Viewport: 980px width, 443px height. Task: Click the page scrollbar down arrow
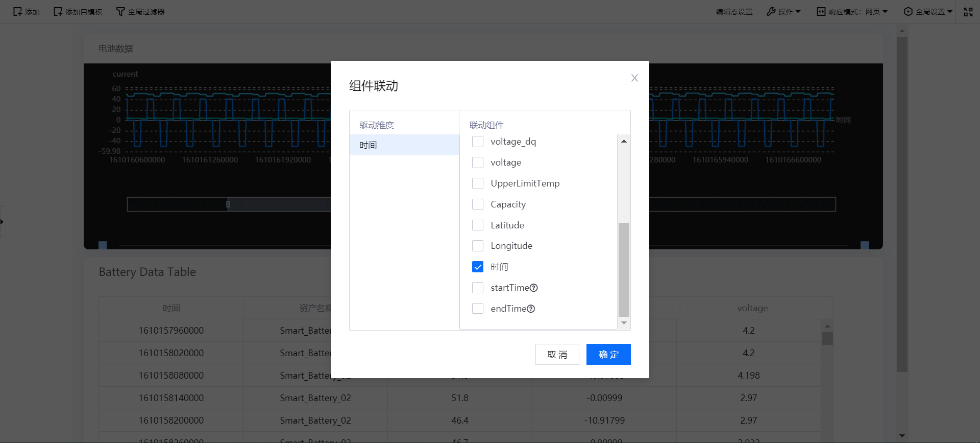tap(902, 436)
